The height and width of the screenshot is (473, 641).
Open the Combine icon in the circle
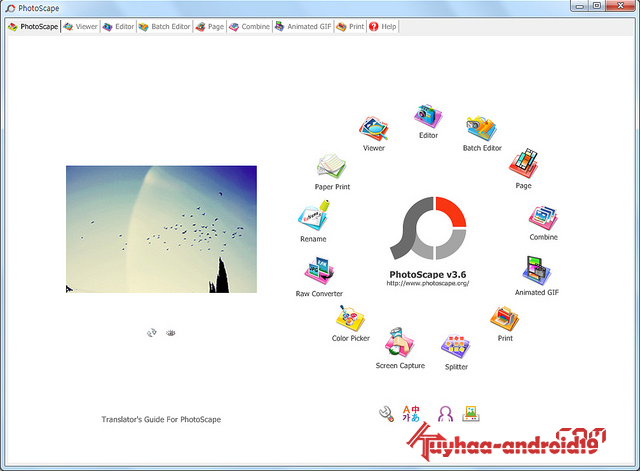pos(543,218)
